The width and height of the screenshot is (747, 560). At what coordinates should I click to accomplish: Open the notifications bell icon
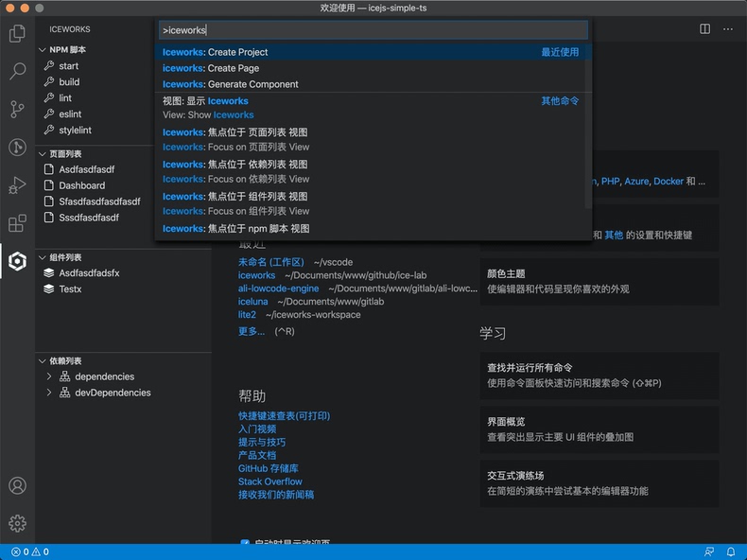coord(731,551)
